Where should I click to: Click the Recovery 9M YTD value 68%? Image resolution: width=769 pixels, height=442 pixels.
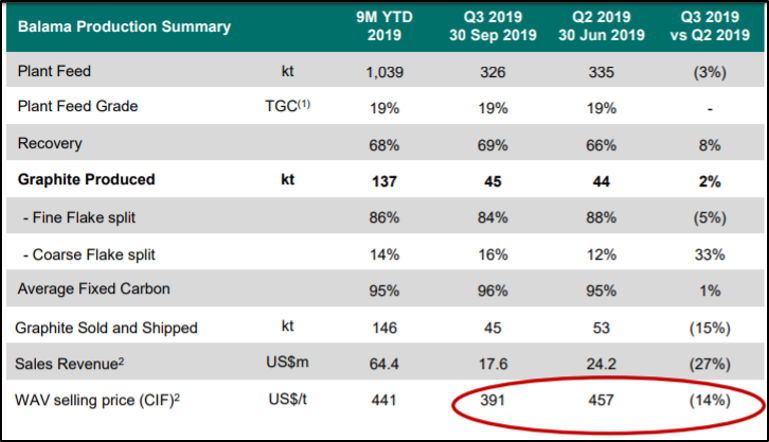coord(384,146)
